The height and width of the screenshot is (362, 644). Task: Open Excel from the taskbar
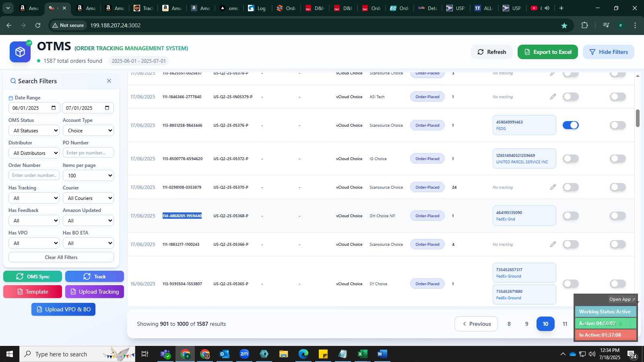click(362, 354)
